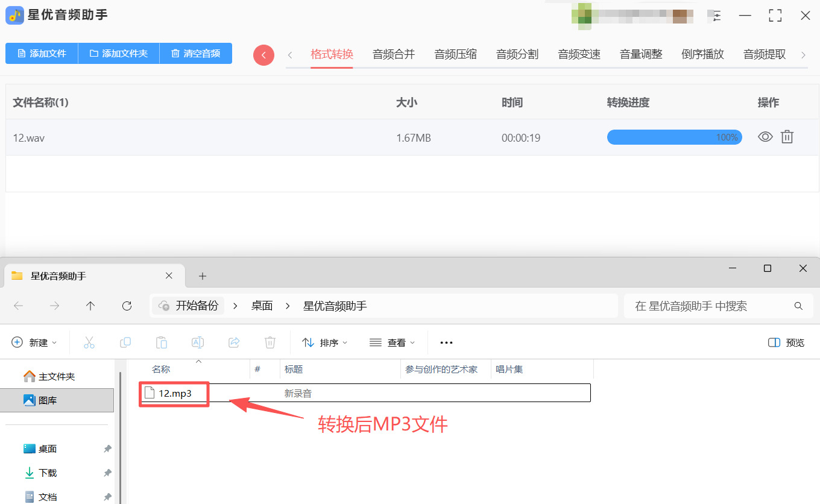Image resolution: width=820 pixels, height=504 pixels.
Task: Click the red left arrow to scroll feature tabs
Action: [x=263, y=54]
